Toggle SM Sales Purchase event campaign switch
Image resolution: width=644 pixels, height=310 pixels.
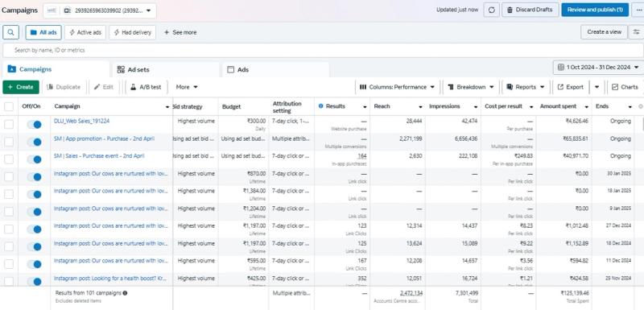(34, 159)
